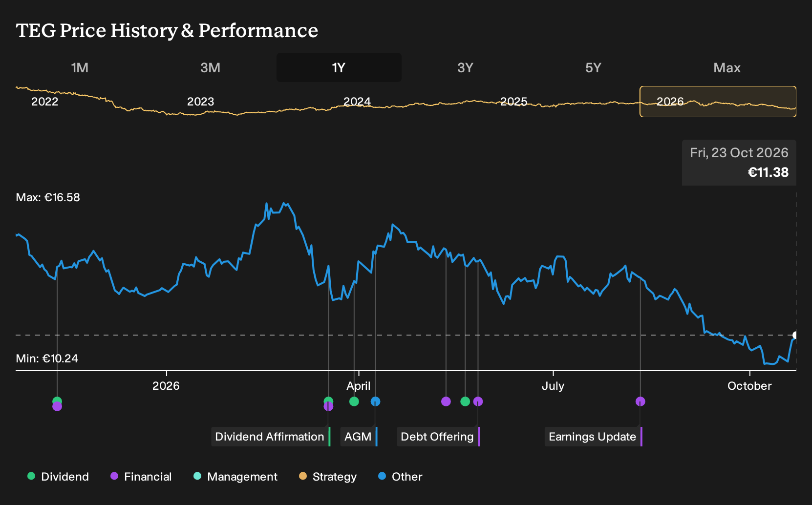Image resolution: width=812 pixels, height=505 pixels.
Task: Toggle the Financial legend filter
Action: point(141,477)
